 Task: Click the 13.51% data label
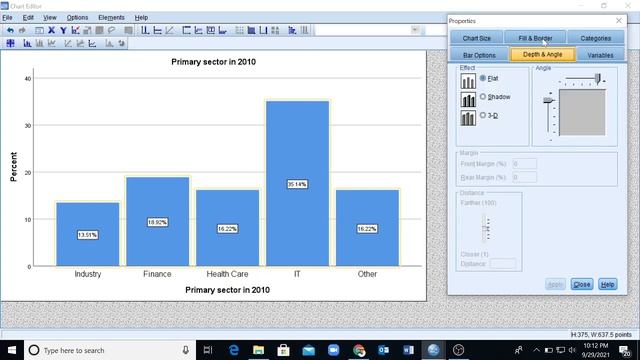[88, 235]
